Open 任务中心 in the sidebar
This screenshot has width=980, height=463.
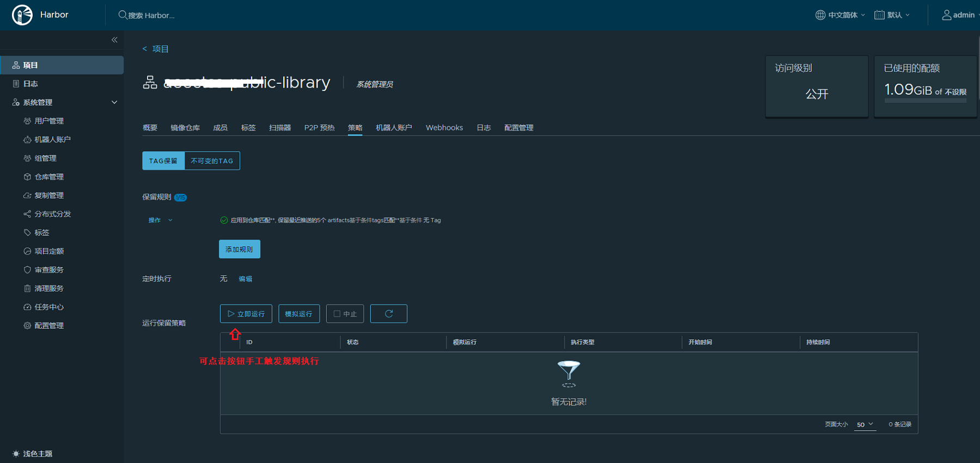[x=44, y=307]
